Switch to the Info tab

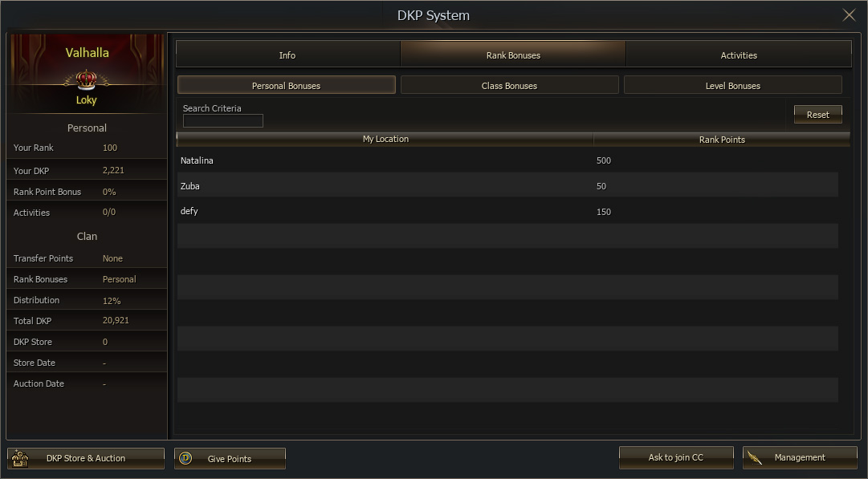[287, 55]
